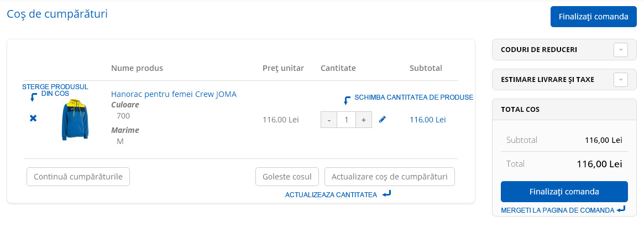Click Continuă cumpărăturile button
Viewport: 644px width, 226px height.
(x=78, y=177)
